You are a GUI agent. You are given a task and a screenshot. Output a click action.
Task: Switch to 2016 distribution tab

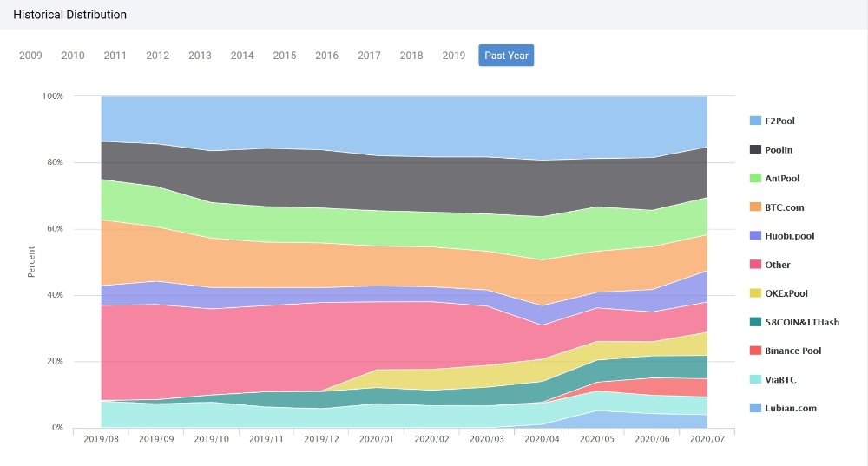pyautogui.click(x=326, y=56)
